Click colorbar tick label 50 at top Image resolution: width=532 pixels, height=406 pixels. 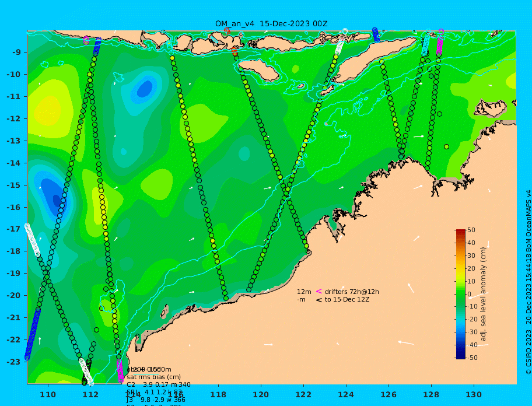point(471,230)
